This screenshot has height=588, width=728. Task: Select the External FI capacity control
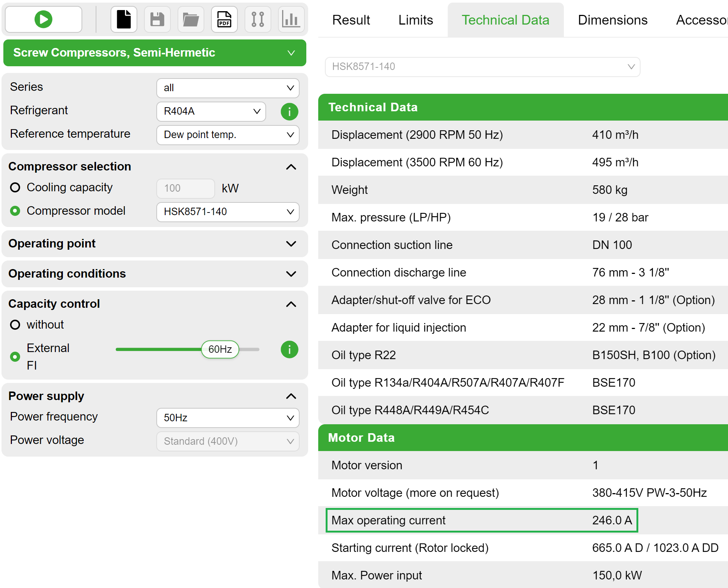(x=15, y=357)
